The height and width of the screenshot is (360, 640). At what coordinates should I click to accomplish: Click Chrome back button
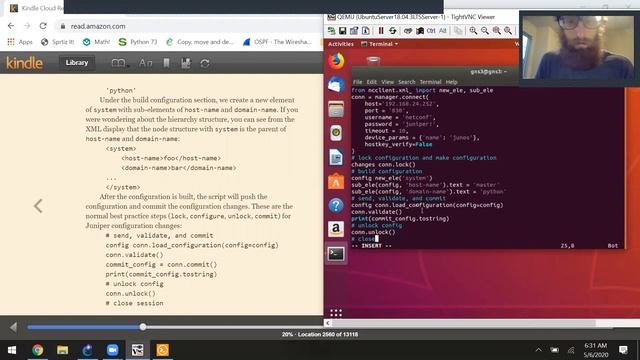pos(11,26)
